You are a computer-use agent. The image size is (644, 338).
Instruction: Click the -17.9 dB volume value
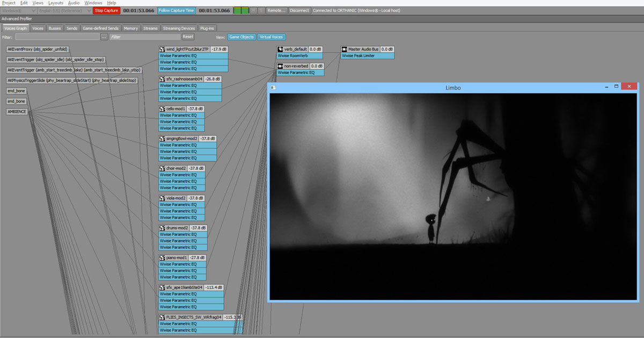tap(219, 49)
